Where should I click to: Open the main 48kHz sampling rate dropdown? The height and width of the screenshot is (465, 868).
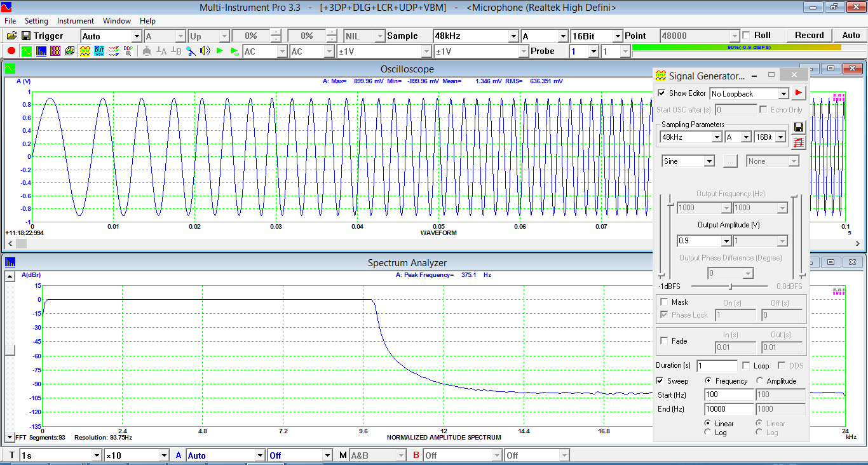coord(513,36)
